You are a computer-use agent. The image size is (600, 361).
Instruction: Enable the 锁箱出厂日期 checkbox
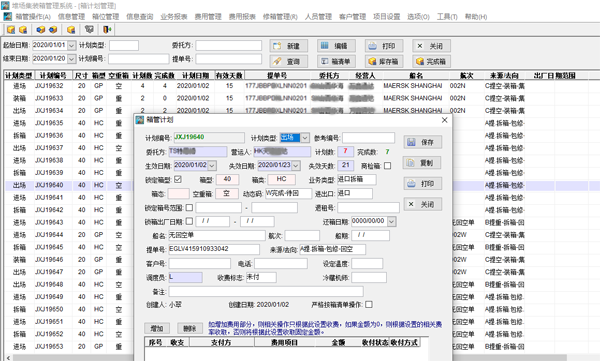click(189, 221)
